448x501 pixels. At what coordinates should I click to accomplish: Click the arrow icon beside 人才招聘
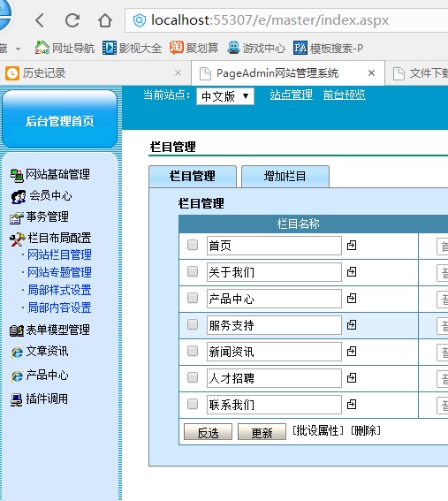click(352, 378)
